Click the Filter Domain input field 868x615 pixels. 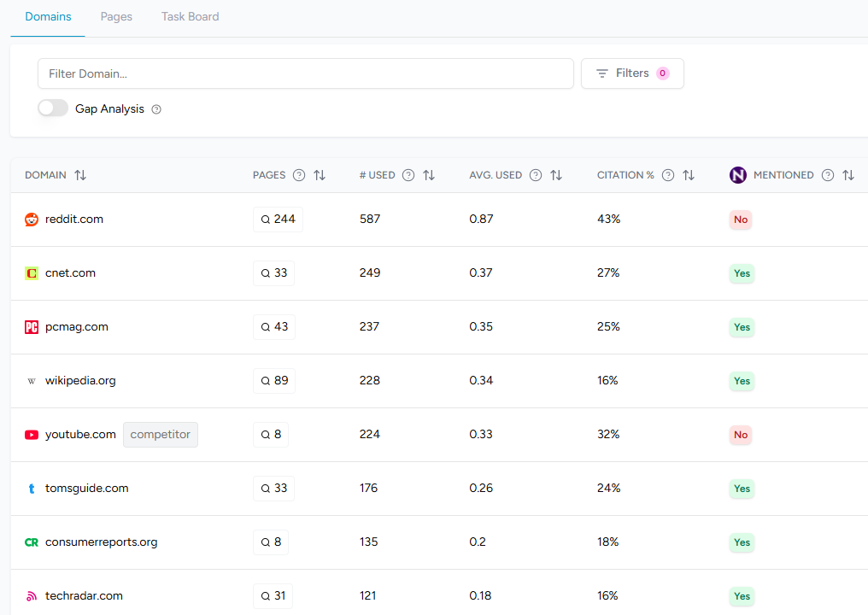tap(306, 73)
